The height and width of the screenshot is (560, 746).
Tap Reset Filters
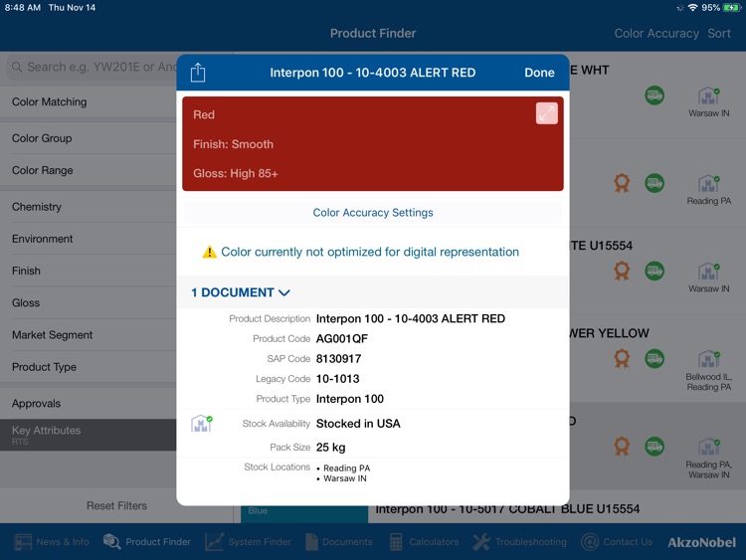(x=116, y=505)
